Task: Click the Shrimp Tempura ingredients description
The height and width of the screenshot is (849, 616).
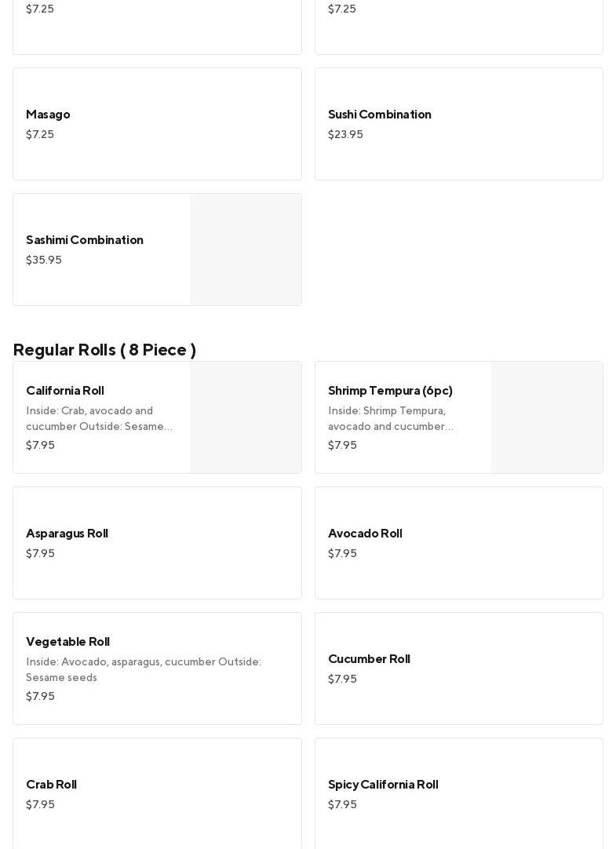Action: coord(391,418)
